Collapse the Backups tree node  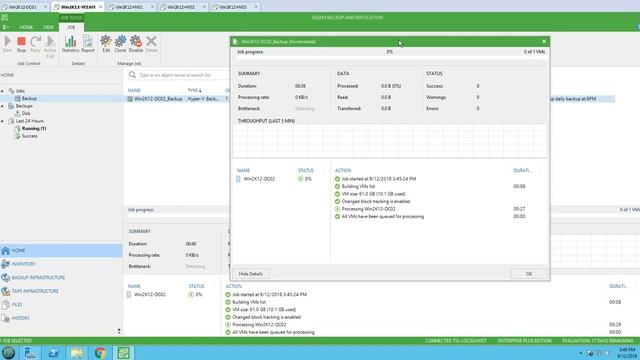[x=2, y=106]
